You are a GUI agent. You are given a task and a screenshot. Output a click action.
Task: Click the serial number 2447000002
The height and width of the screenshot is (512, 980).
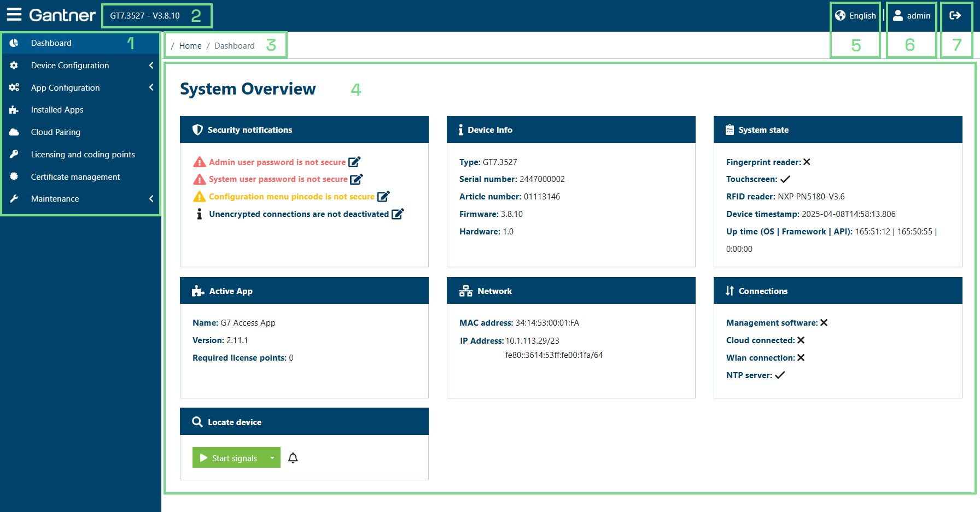(542, 179)
